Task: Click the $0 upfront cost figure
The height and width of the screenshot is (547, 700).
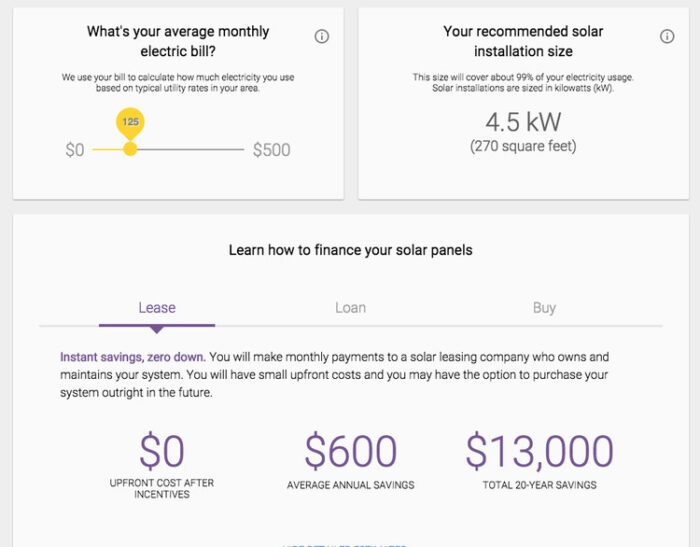Action: click(161, 452)
